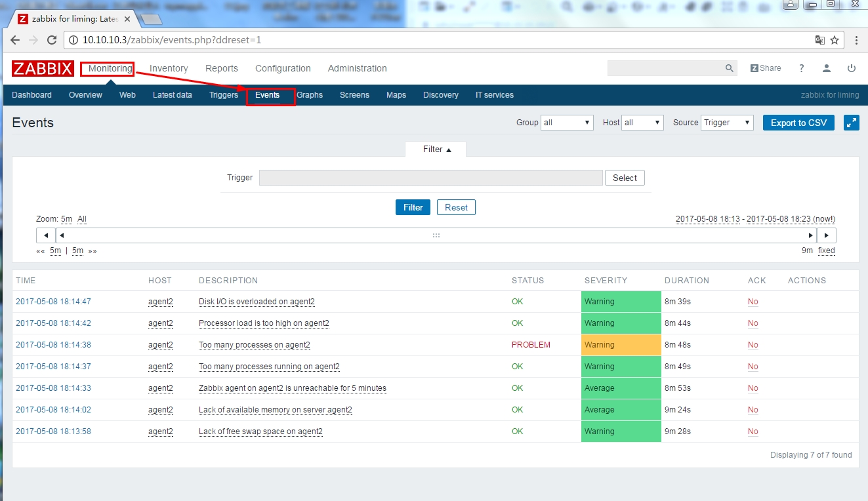Apply the blue Filter button

click(x=413, y=207)
